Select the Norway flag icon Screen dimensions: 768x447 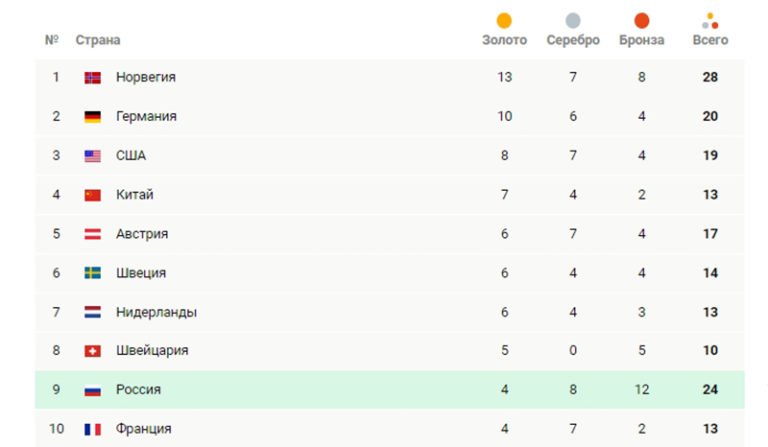[x=93, y=77]
